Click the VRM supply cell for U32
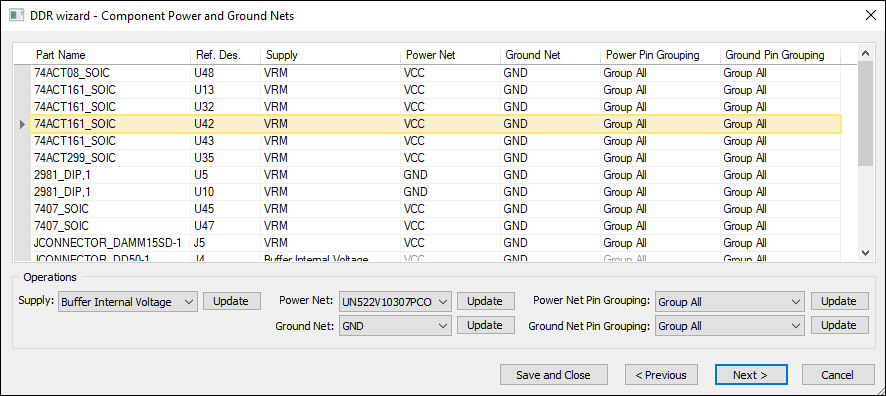886x396 pixels. (331, 107)
